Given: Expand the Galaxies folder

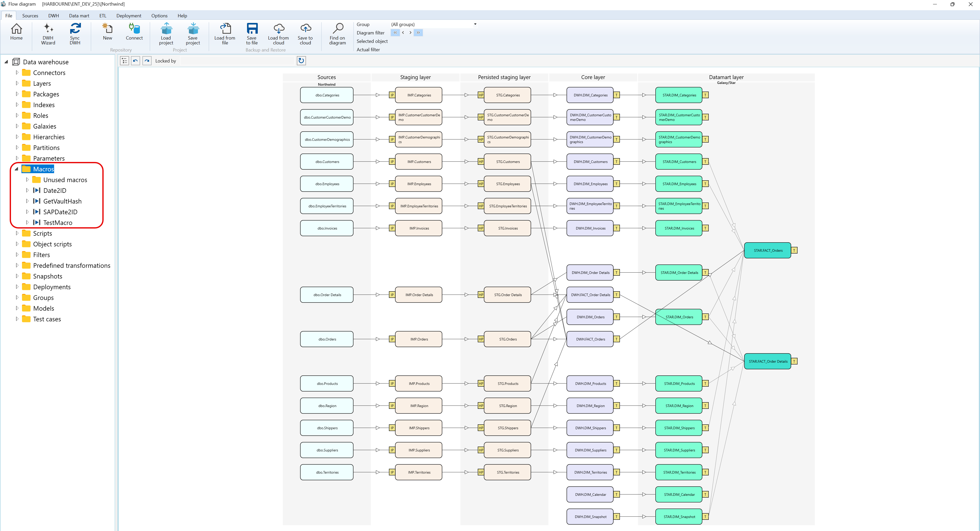Looking at the screenshot, I should point(17,126).
